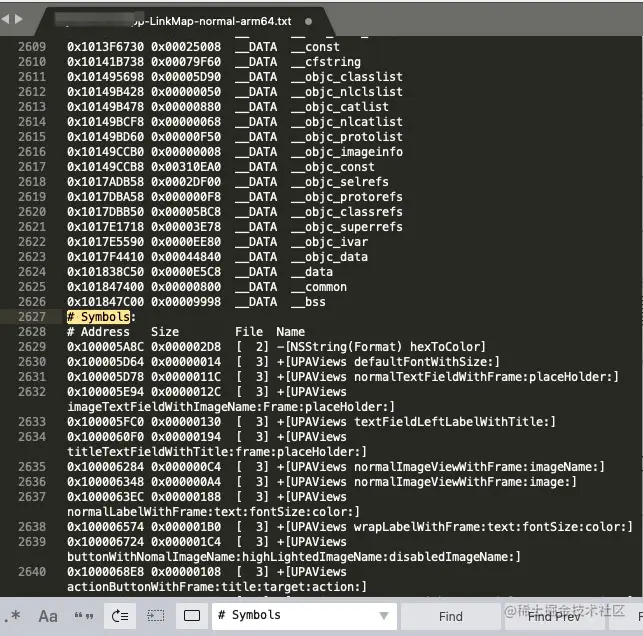This screenshot has height=636, width=643.
Task: Click line number 2627
Action: pos(32,317)
